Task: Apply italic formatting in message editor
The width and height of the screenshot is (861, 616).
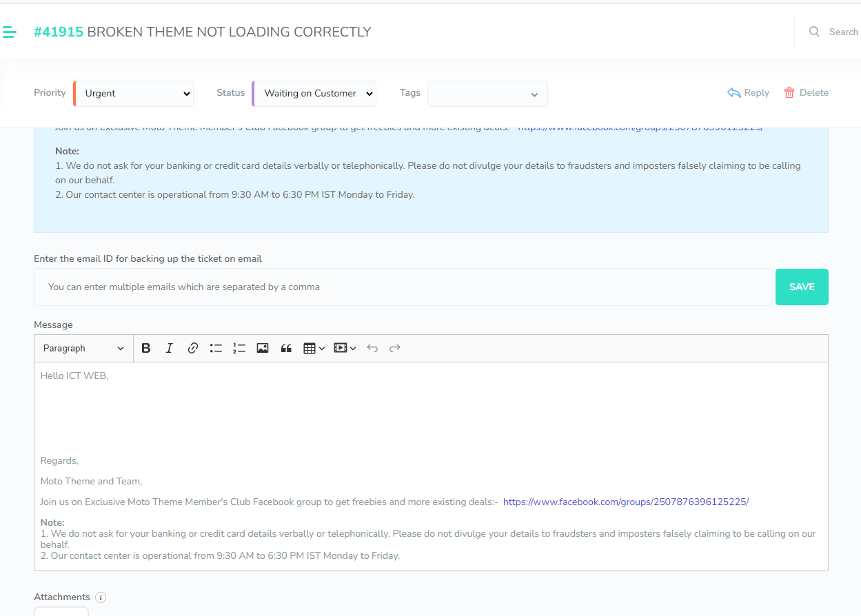Action: [x=169, y=348]
